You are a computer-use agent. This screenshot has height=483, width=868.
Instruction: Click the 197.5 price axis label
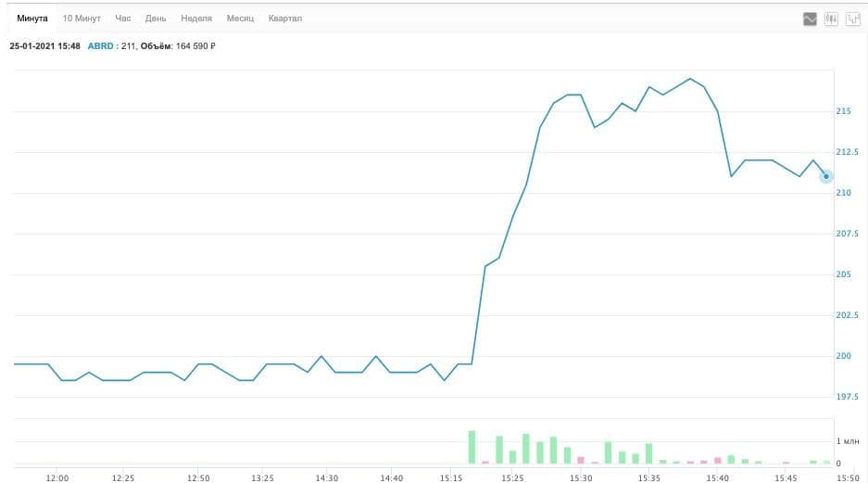coord(847,397)
